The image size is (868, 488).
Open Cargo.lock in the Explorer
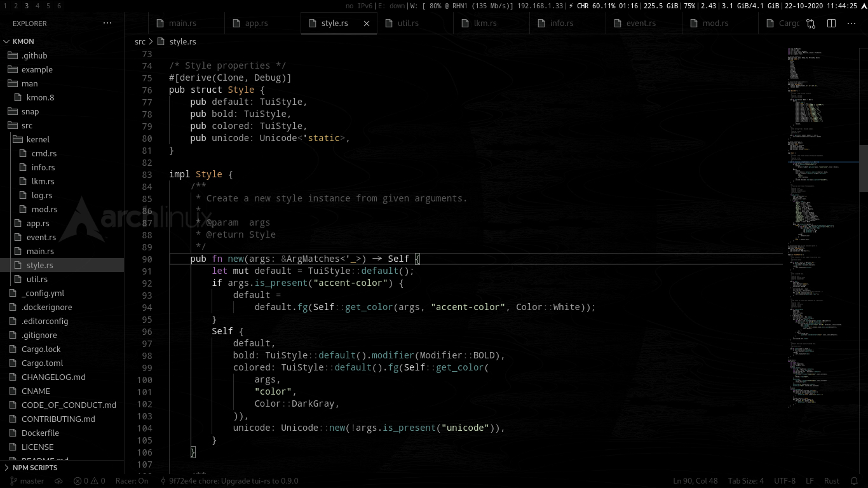(x=41, y=349)
